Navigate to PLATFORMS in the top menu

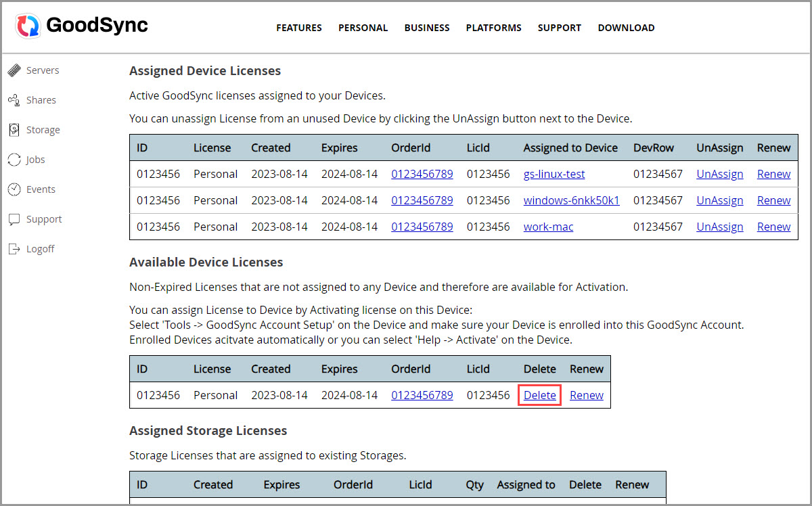coord(493,28)
